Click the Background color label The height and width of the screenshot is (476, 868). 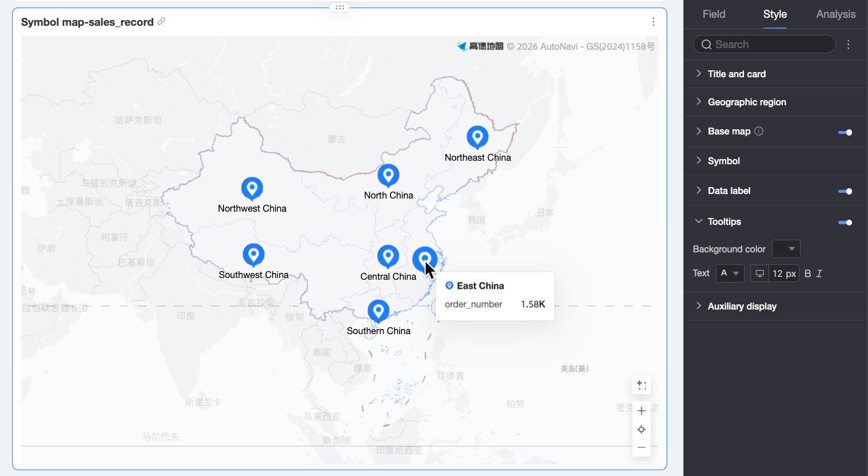click(x=729, y=249)
